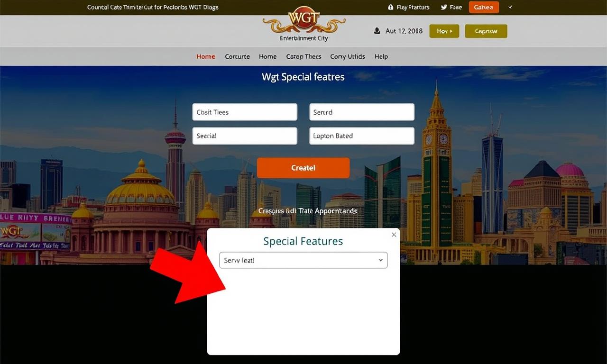
Task: Click the Cosit Tiees input field
Action: tap(245, 112)
